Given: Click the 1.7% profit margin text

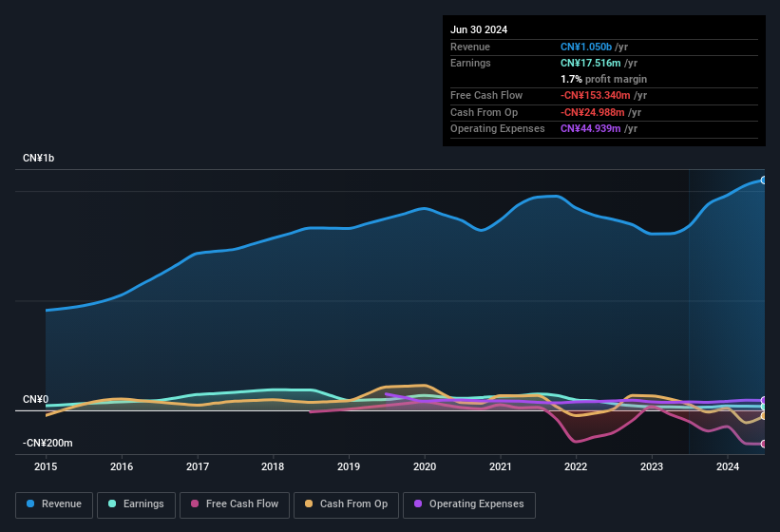Looking at the screenshot, I should click(603, 79).
